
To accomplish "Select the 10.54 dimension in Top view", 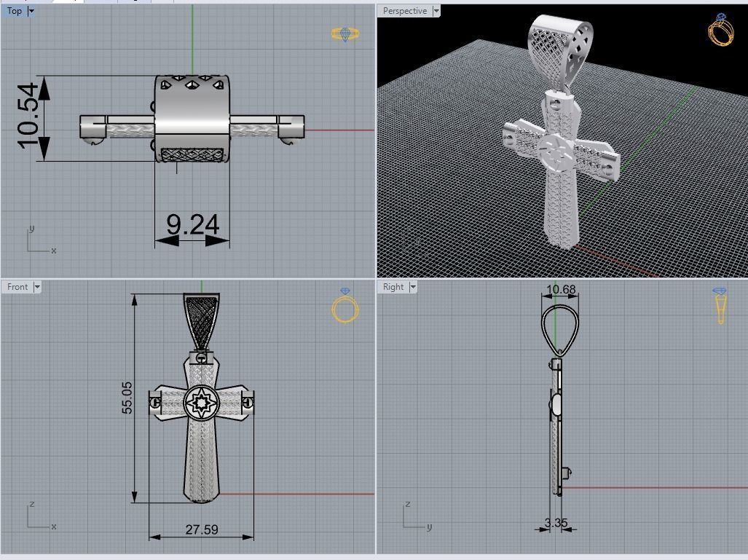I will click(28, 116).
